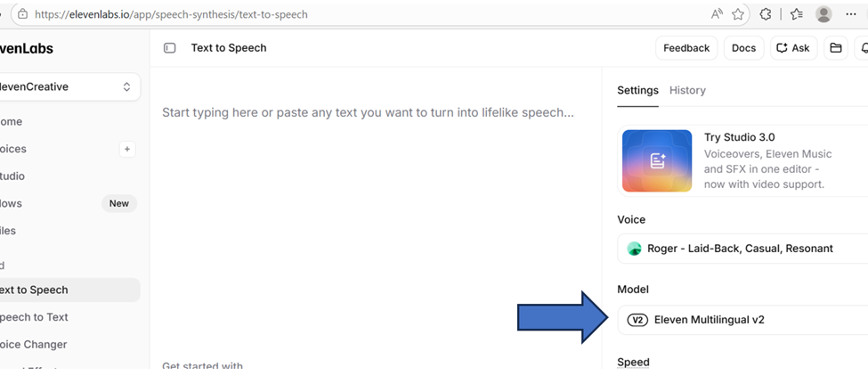Open the browser profile avatar
This screenshot has width=868, height=384.
(x=823, y=14)
